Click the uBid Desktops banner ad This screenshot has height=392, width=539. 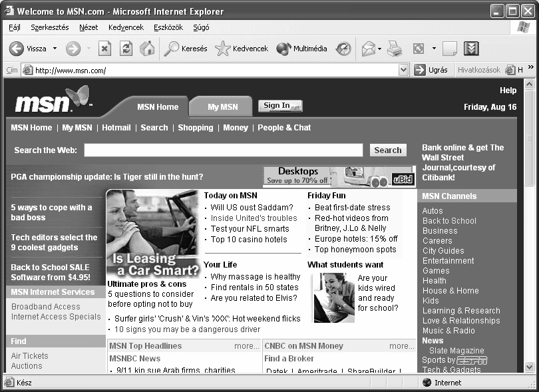pos(339,177)
